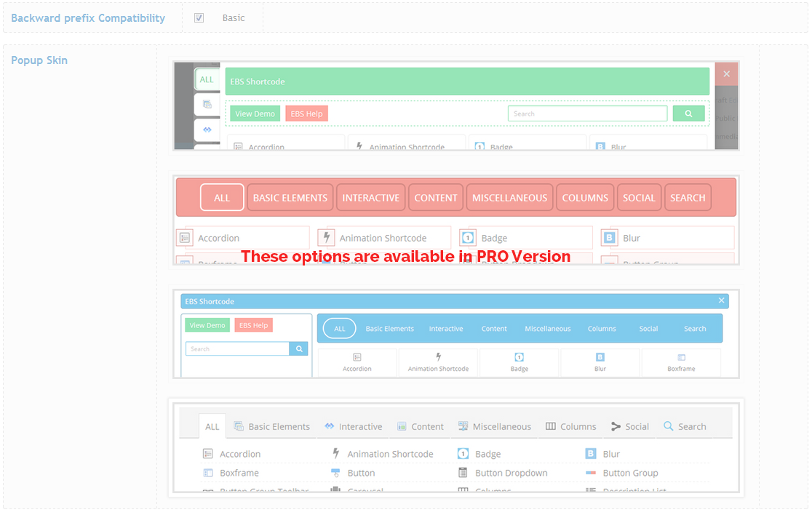Click the green search magnifier button
The height and width of the screenshot is (515, 812).
click(x=688, y=113)
